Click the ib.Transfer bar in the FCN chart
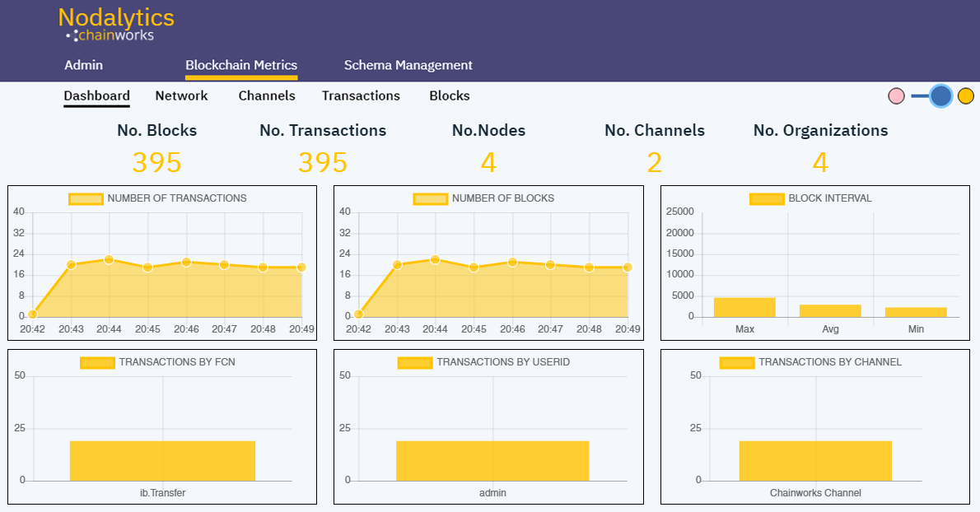Image resolution: width=980 pixels, height=512 pixels. pos(162,461)
